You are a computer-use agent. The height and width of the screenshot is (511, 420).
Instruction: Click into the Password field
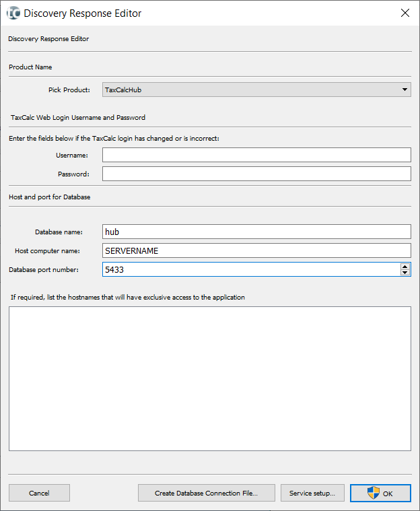(256, 174)
